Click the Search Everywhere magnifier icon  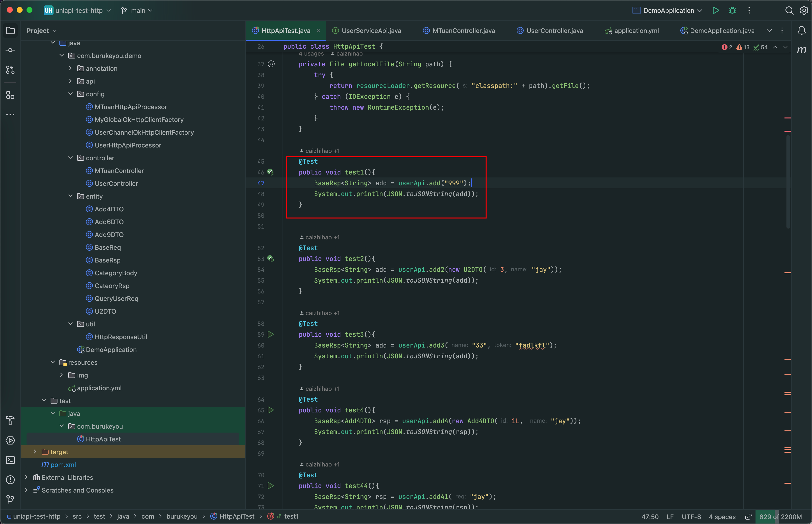[x=789, y=11]
